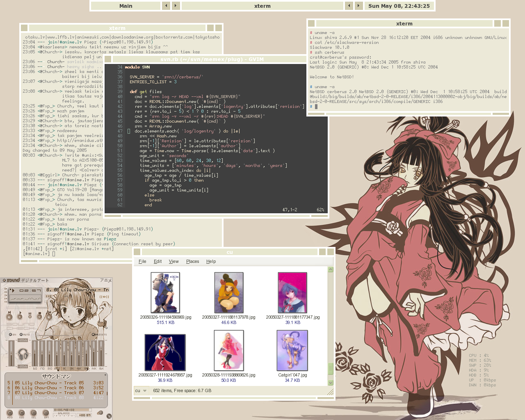The image size is (525, 420).
Task: Click the playlist remaining time -02:57 display
Action: pos(84,415)
